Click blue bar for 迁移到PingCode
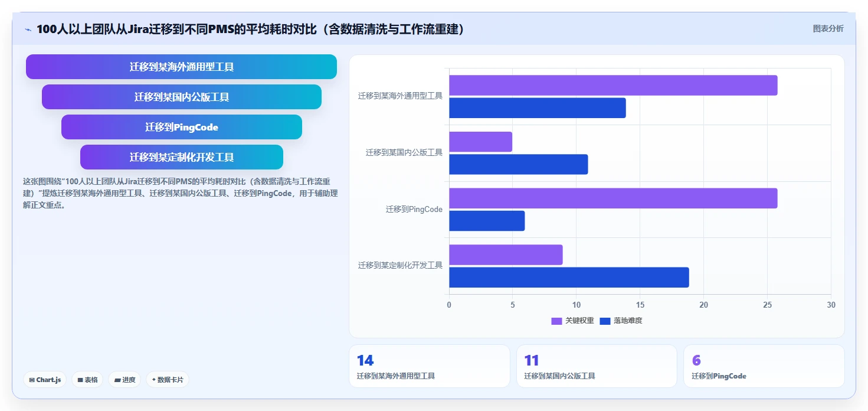 click(x=487, y=221)
